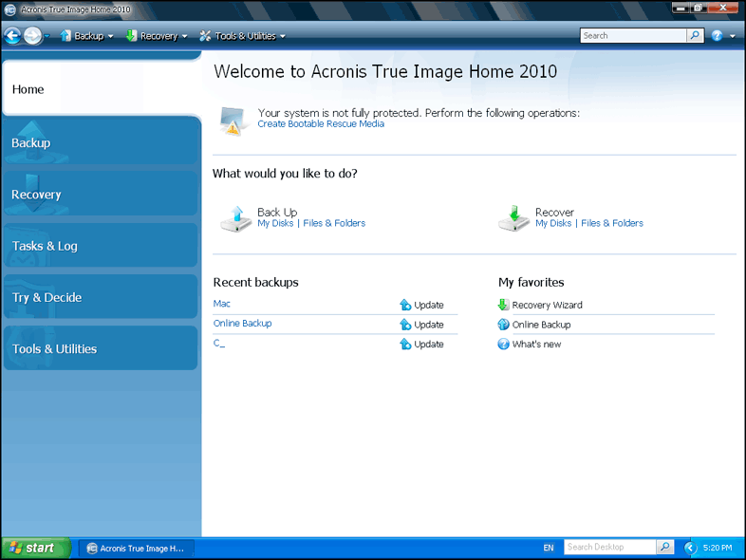This screenshot has height=560, width=746.
Task: Click the Update icon for Online Backup
Action: pyautogui.click(x=405, y=325)
